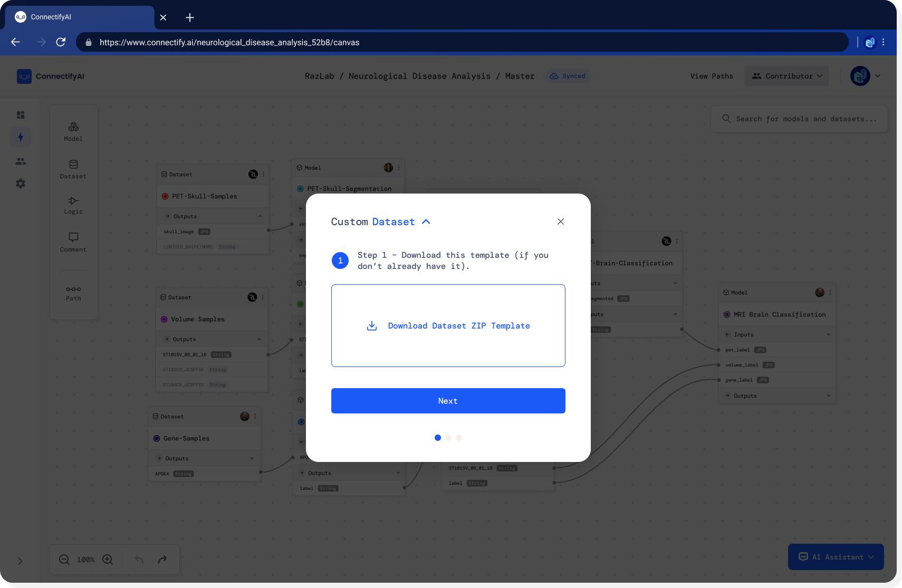Collapse Outputs of Volume Samples dataset
The width and height of the screenshot is (902, 588).
[259, 339]
